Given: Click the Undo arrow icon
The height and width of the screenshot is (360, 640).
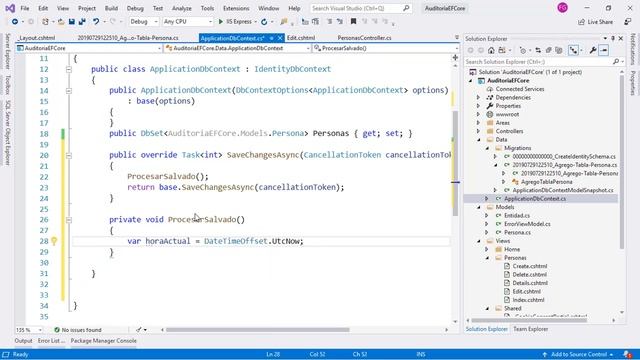Looking at the screenshot, I should point(96,22).
